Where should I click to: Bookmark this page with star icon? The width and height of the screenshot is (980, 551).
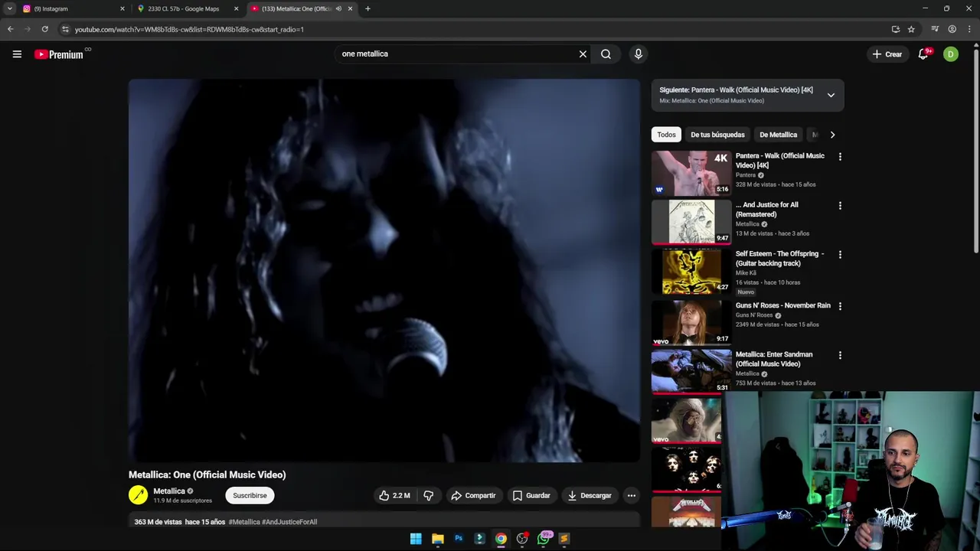(911, 29)
